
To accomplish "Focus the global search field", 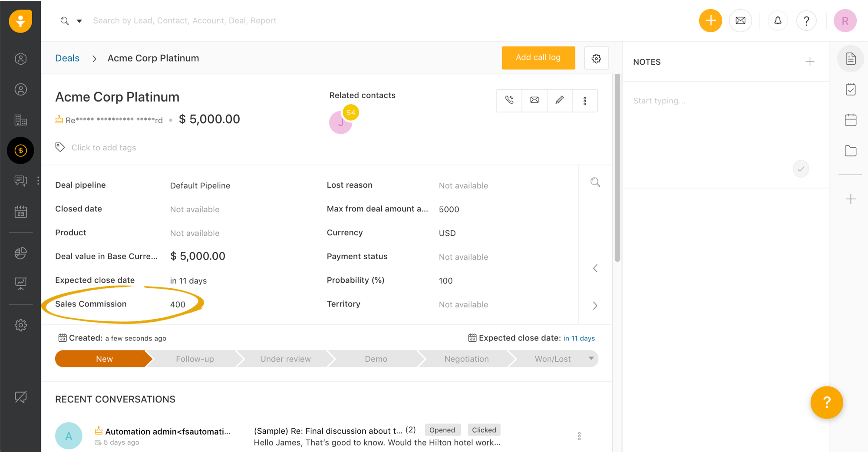I will [185, 20].
